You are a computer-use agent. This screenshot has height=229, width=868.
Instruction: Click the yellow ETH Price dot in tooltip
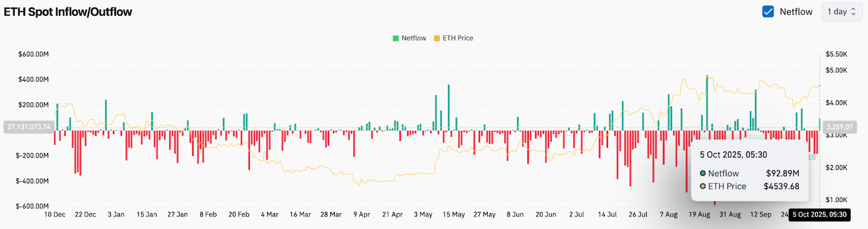(x=703, y=187)
